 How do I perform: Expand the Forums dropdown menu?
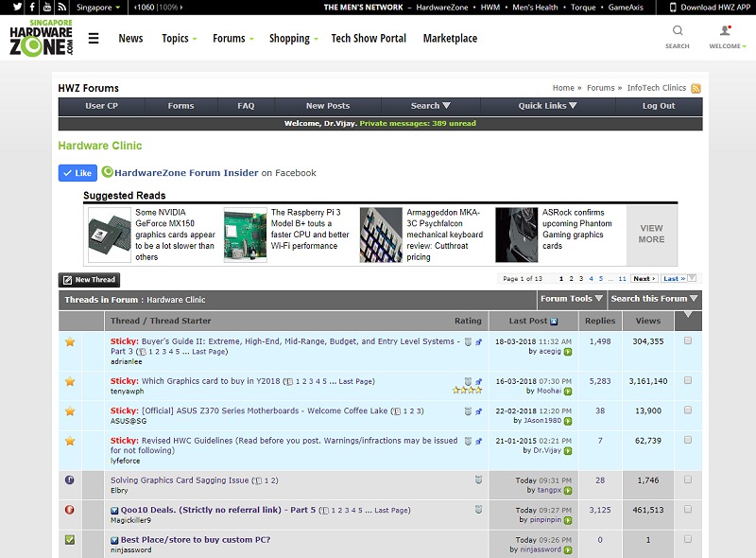pos(233,38)
